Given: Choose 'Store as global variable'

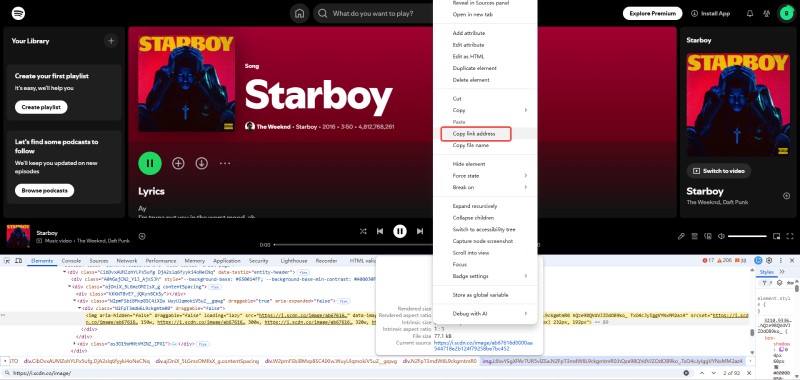Looking at the screenshot, I should point(485,295).
